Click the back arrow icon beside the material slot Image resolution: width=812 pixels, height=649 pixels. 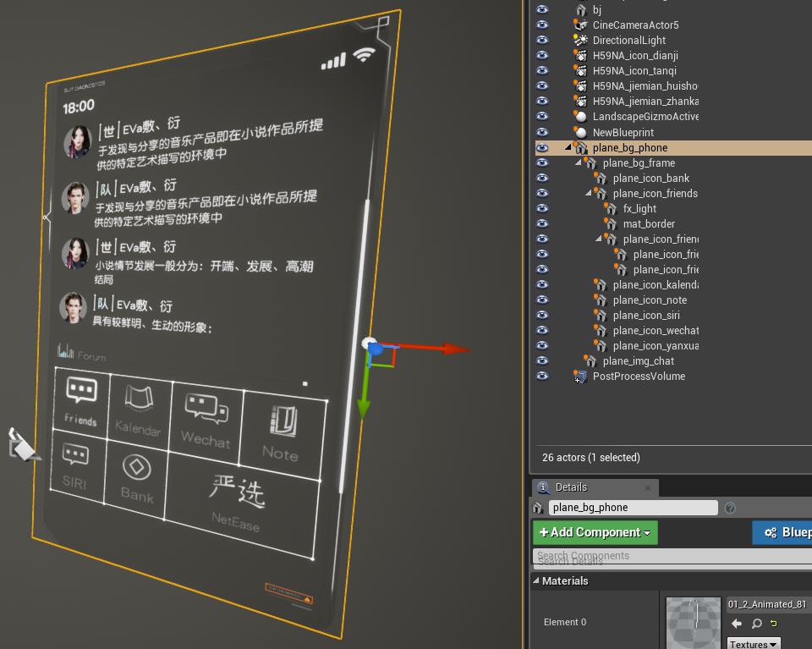pos(738,624)
